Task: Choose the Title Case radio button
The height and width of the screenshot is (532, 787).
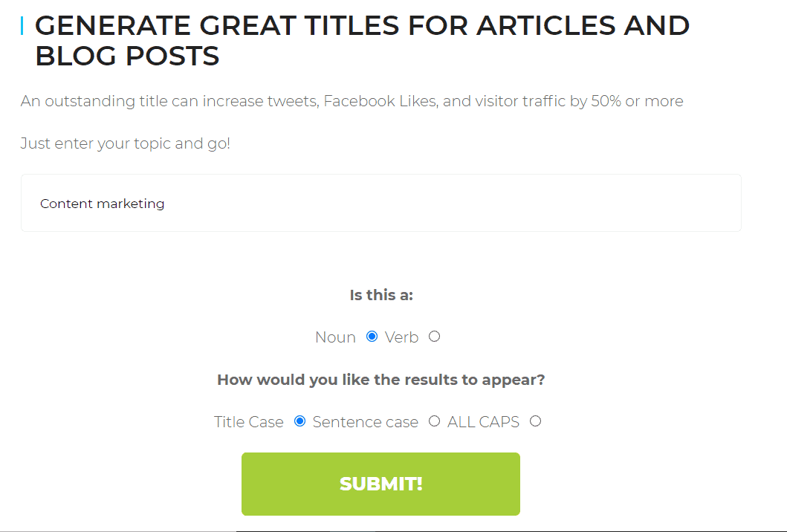Action: [300, 421]
